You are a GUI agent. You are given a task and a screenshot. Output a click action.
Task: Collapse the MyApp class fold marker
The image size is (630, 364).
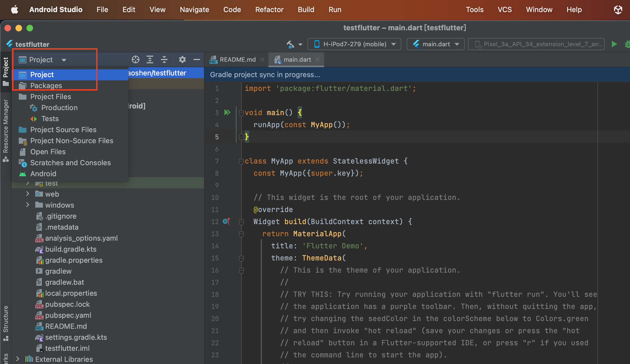[241, 161]
